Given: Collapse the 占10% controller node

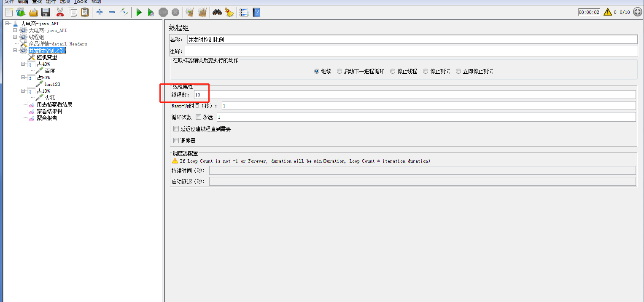Looking at the screenshot, I should click(x=24, y=91).
